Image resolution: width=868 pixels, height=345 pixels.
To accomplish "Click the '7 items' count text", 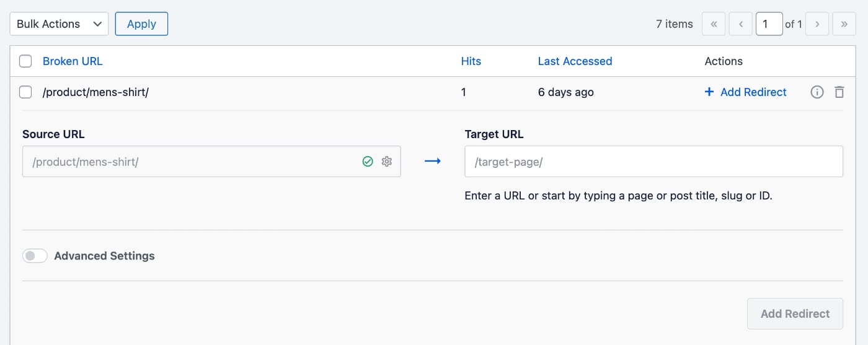I will pos(675,24).
